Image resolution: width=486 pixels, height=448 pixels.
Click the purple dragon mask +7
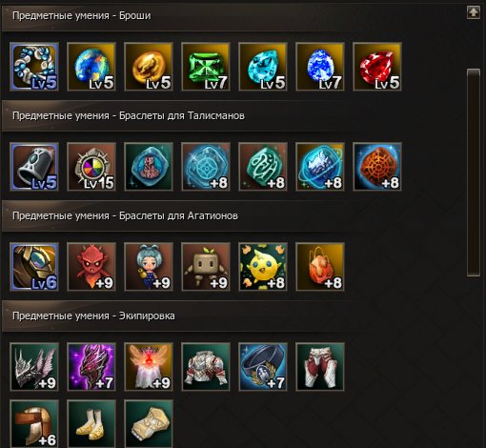[91, 367]
